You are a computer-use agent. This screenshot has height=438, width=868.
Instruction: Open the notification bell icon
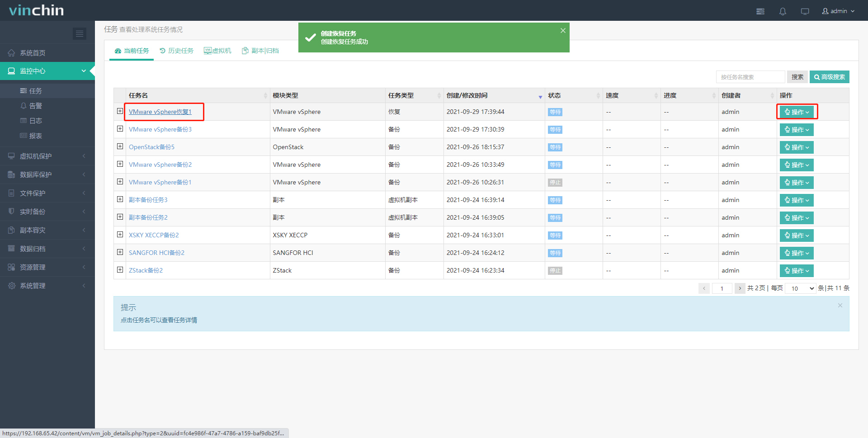(783, 11)
